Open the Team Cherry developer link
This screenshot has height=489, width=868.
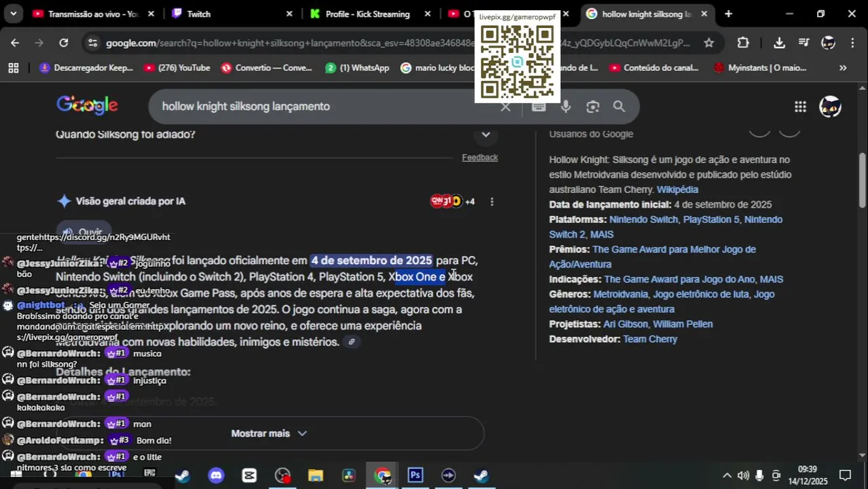(650, 339)
